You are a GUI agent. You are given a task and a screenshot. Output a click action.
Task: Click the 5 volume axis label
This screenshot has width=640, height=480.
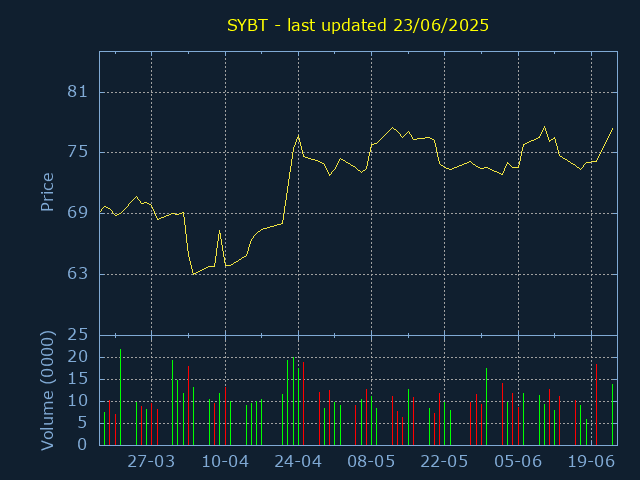(x=83, y=423)
